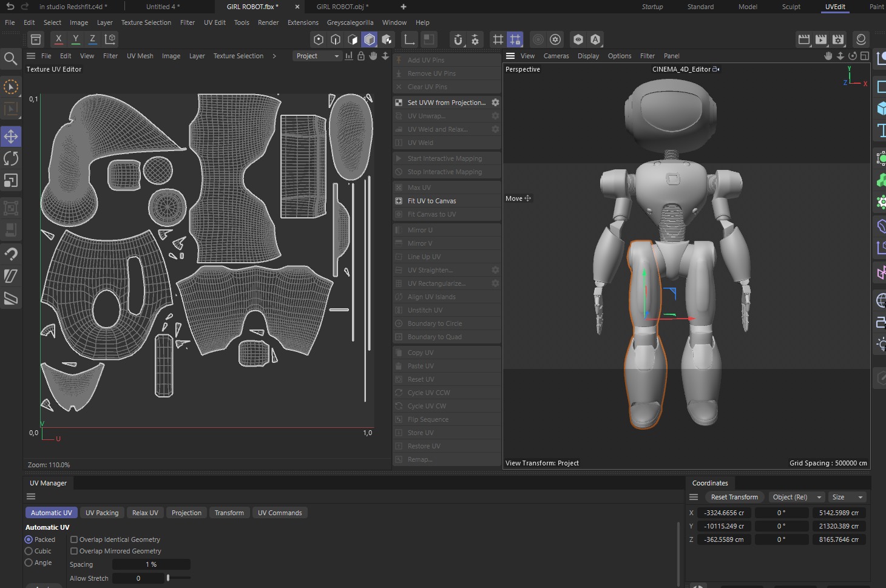The image size is (886, 588).
Task: Open the UV Edit menu
Action: 215,22
